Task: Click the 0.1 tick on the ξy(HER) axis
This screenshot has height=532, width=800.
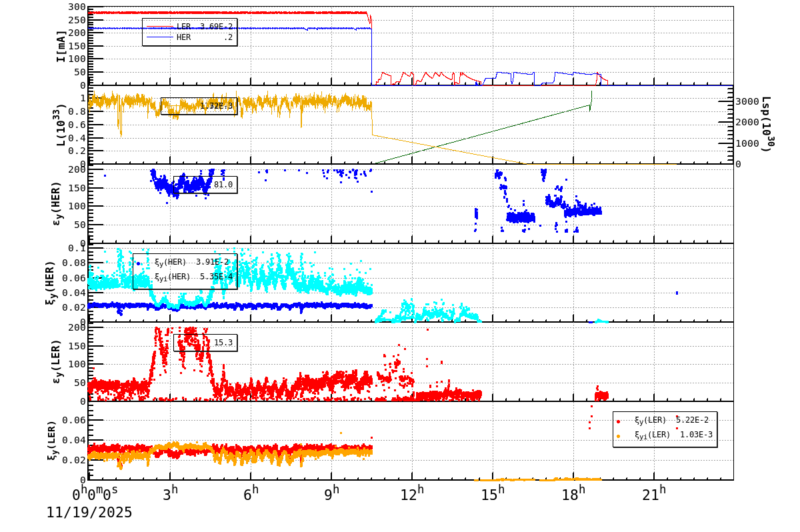Action: tap(77, 248)
